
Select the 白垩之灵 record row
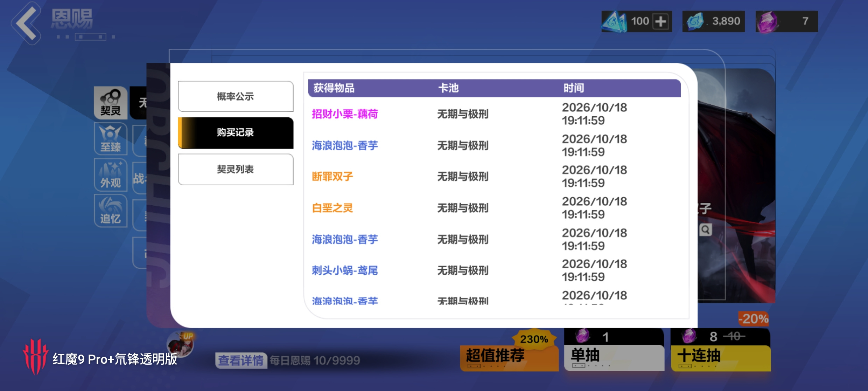click(x=494, y=208)
